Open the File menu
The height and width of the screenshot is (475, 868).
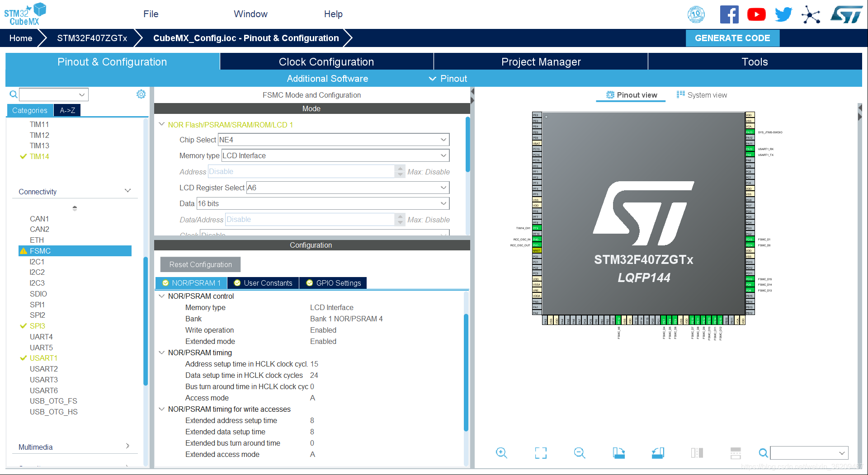click(151, 14)
